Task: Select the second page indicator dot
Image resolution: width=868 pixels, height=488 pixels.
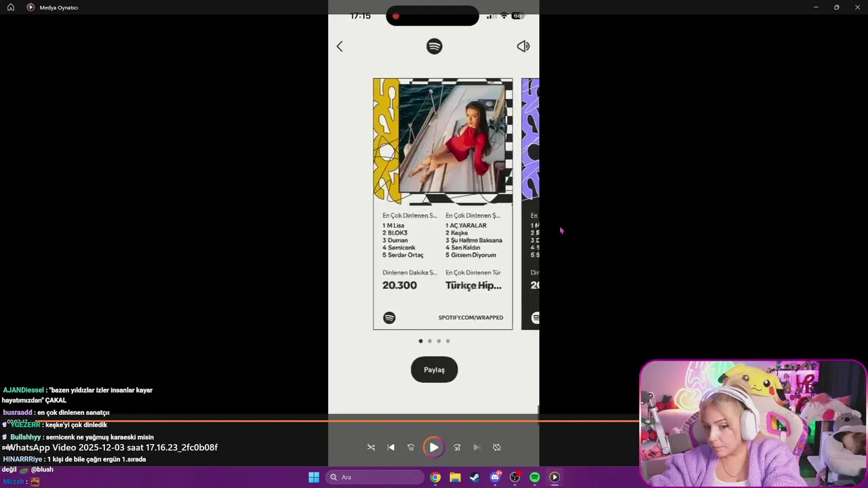Action: tap(429, 341)
